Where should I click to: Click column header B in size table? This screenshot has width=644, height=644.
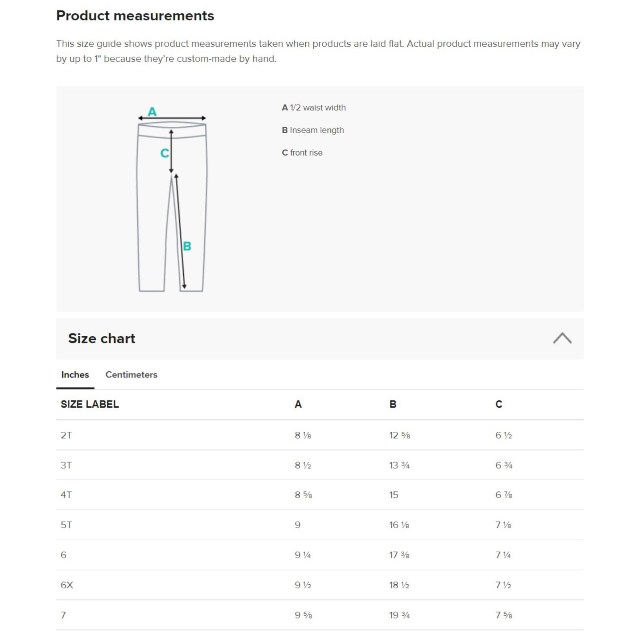pos(393,404)
